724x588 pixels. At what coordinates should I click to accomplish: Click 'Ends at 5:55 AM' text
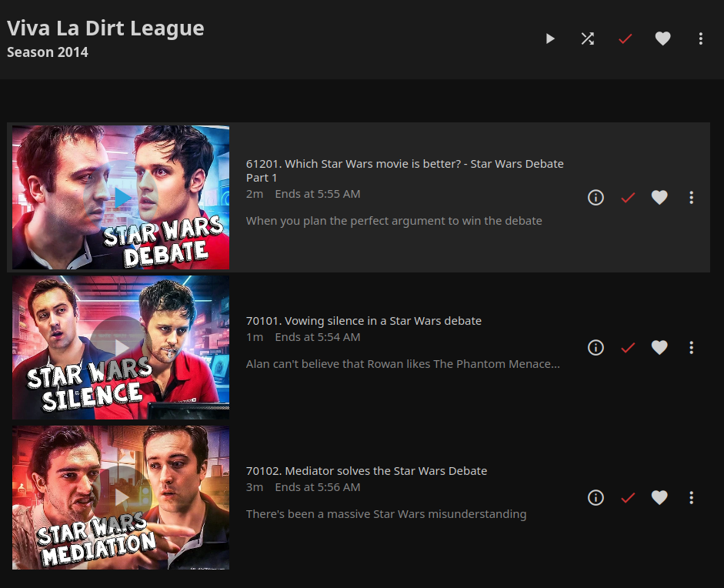[318, 194]
